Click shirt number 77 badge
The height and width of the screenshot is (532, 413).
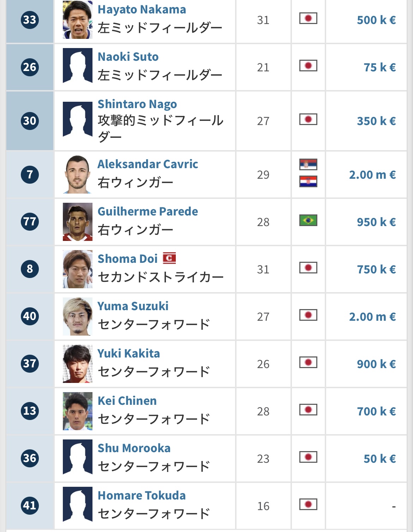(30, 222)
